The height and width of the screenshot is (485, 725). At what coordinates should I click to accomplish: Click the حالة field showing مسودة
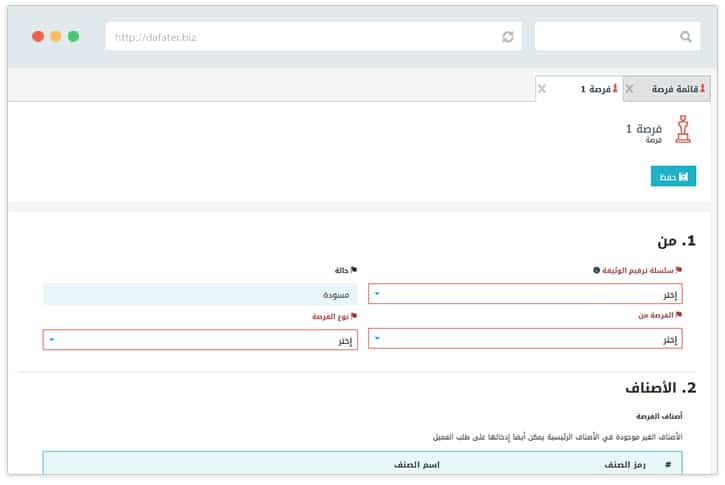click(200, 295)
